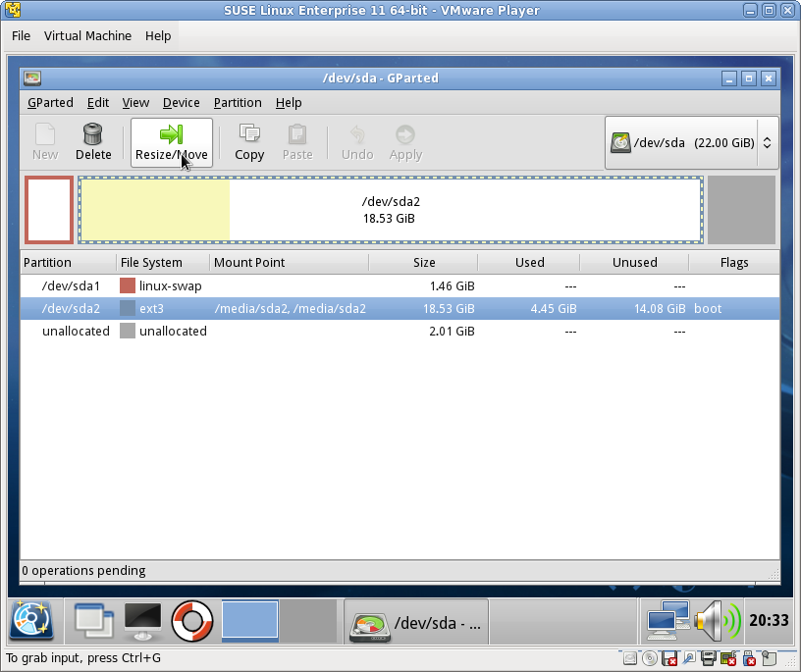Click the Copy toolbar icon
The width and height of the screenshot is (801, 672).
click(249, 133)
